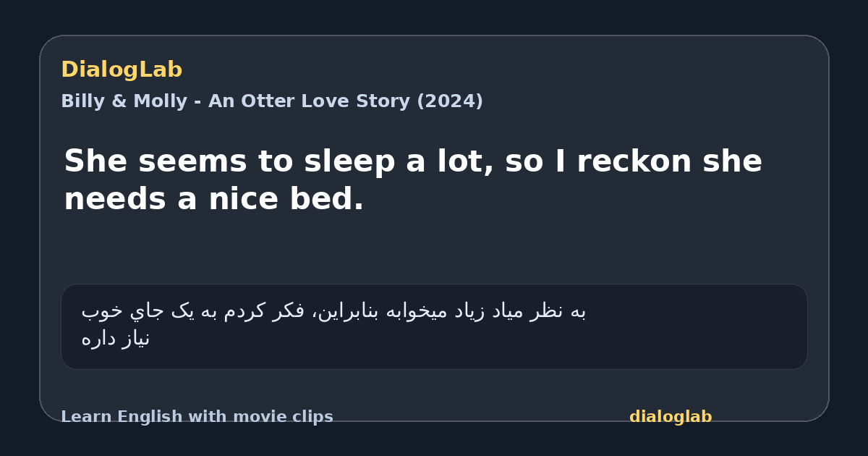This screenshot has width=868, height=456.
Task: Click "Love Story" in the movie title
Action: point(351,101)
